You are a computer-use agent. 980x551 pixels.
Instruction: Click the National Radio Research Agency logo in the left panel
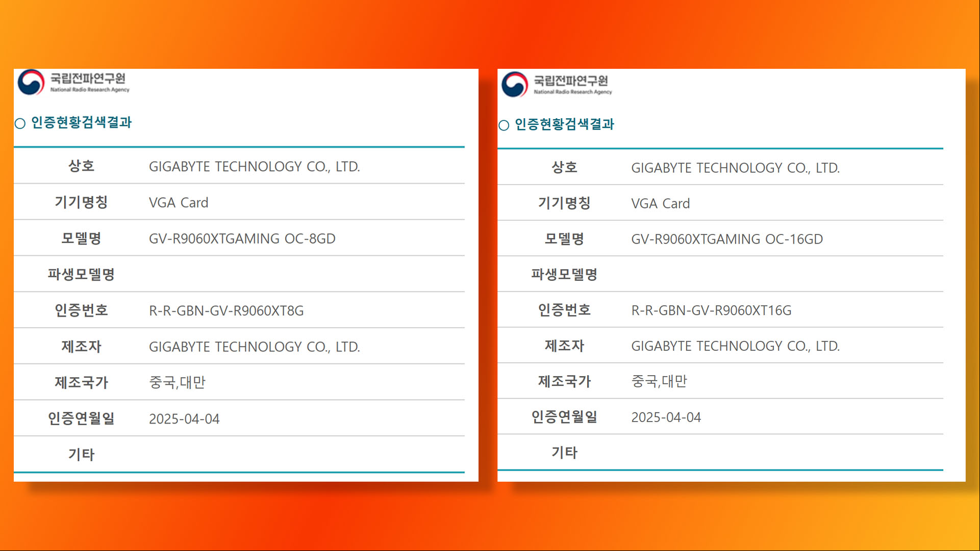(73, 83)
